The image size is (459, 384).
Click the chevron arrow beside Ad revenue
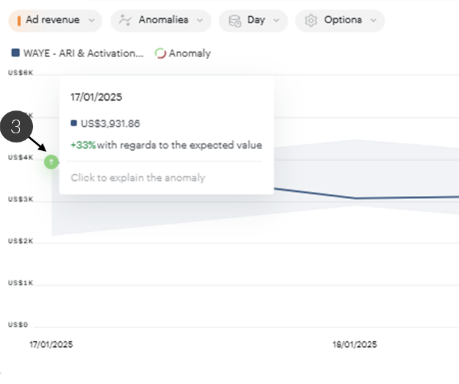pos(91,21)
